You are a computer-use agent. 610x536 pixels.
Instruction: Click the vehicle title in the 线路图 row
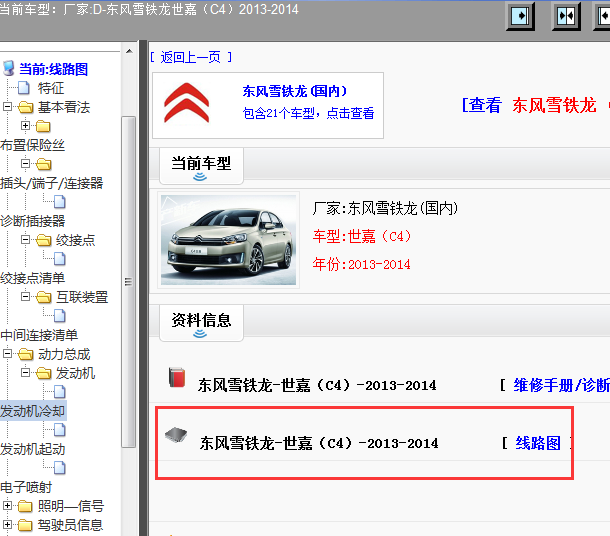coord(319,443)
